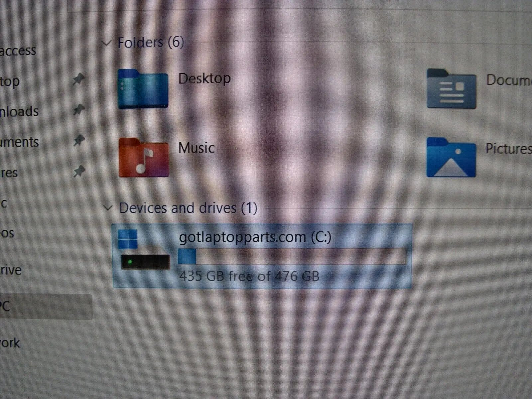Open Desktop in the navigation sidebar
The height and width of the screenshot is (399, 532).
10,81
